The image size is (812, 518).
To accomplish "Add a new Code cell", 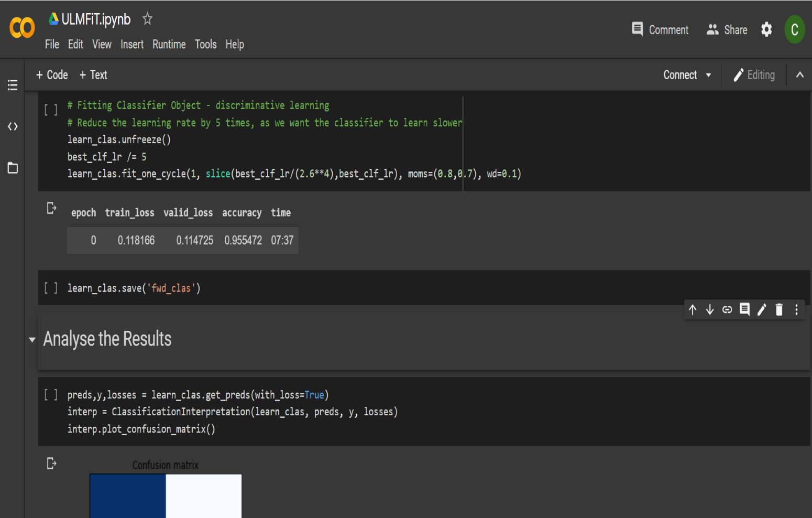I will click(52, 75).
